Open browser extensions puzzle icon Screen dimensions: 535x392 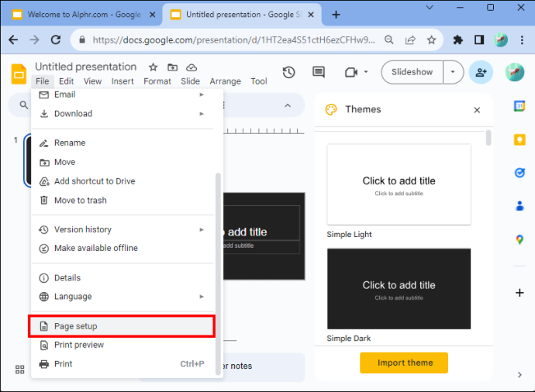coord(457,40)
